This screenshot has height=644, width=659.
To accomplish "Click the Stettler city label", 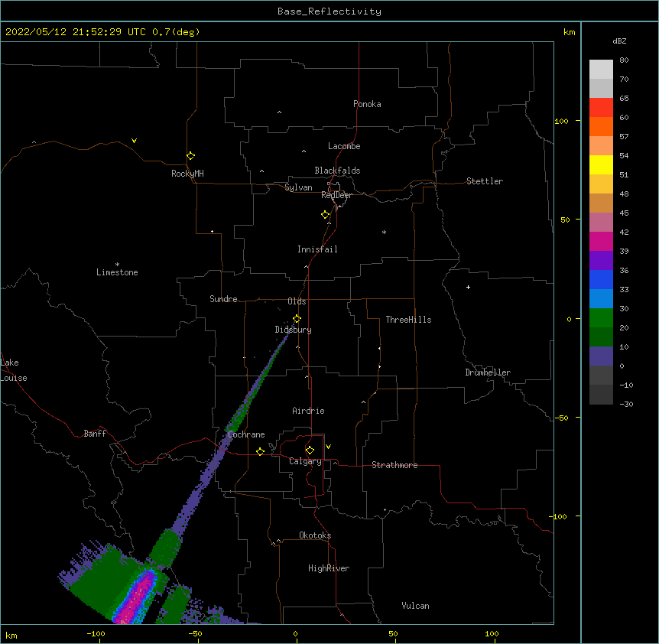I will [x=485, y=181].
